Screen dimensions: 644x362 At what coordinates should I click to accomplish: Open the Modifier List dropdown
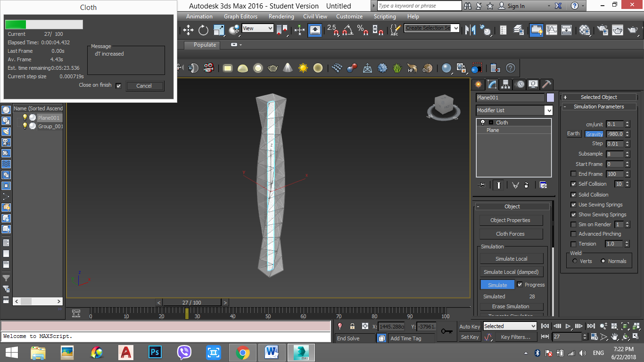click(x=548, y=110)
